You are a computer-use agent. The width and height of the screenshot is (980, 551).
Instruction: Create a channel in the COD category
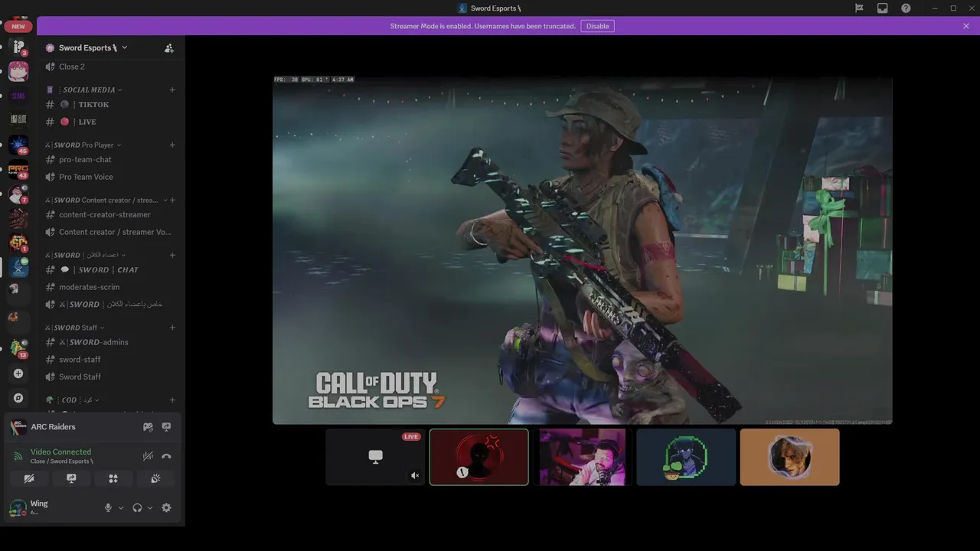(x=172, y=400)
